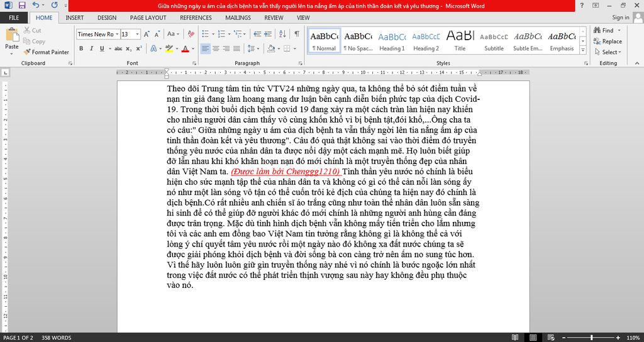
Task: Open Find in the Editing group
Action: 603,30
